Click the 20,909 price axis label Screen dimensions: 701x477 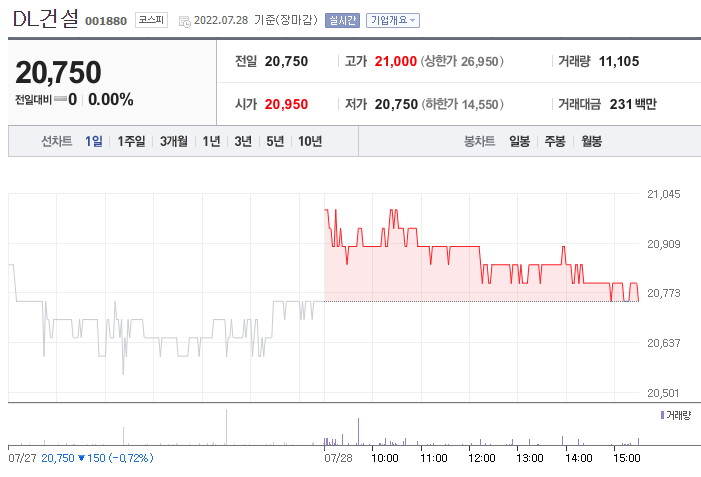point(663,244)
